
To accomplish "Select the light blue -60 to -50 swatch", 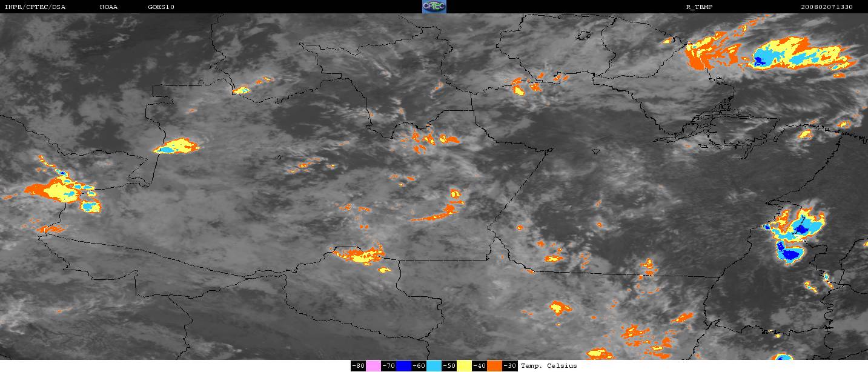I will [x=434, y=366].
